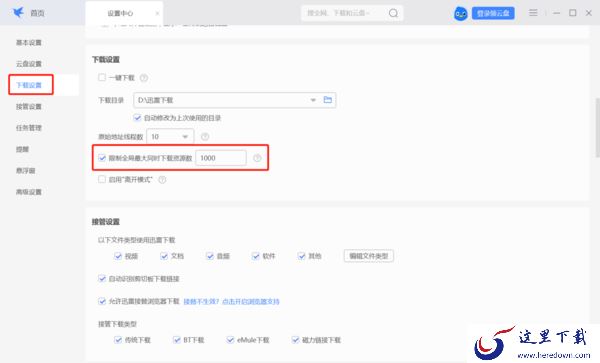Screen dimensions: 600x363
Task: Open the user avatar icon
Action: click(x=461, y=14)
